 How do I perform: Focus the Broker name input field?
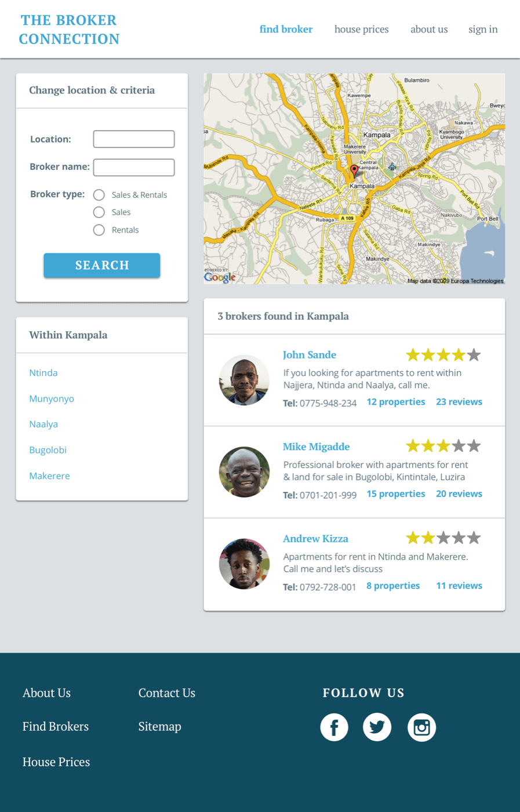pos(134,167)
